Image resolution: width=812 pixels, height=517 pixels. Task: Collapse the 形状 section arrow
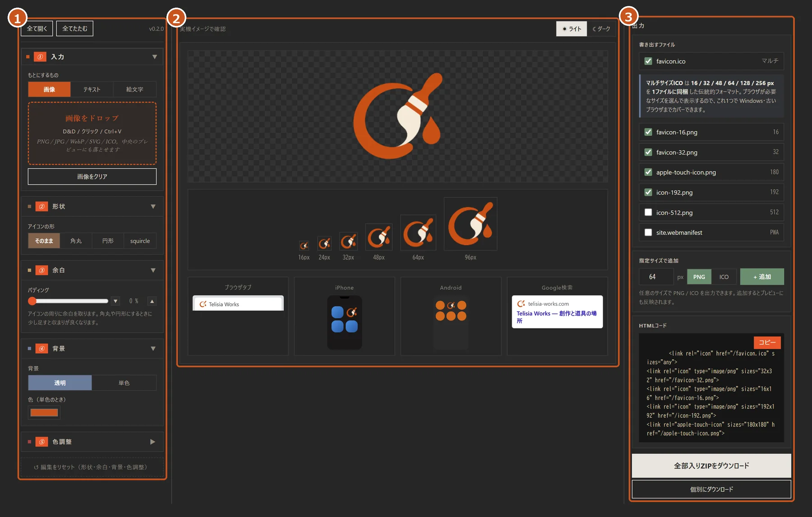153,206
